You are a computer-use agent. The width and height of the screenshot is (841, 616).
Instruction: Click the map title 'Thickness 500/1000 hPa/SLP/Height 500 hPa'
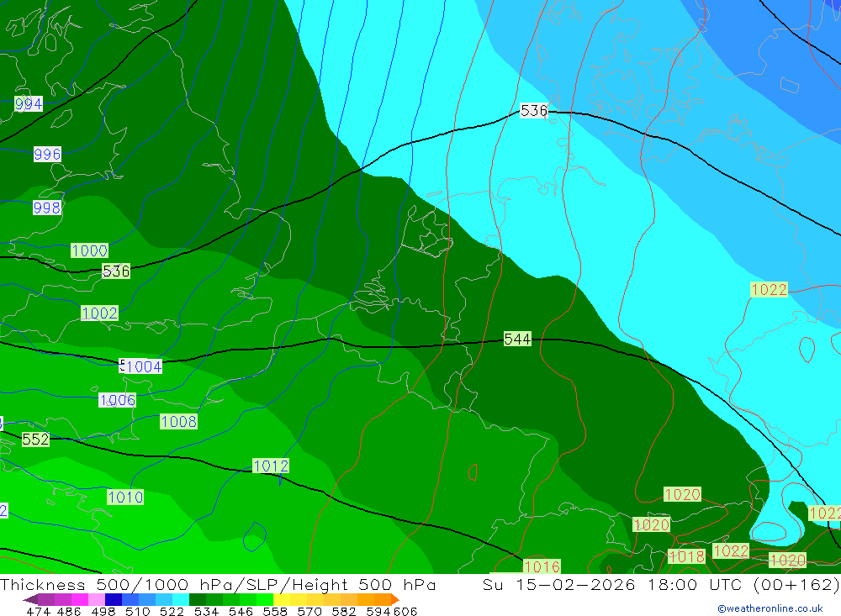(218, 584)
